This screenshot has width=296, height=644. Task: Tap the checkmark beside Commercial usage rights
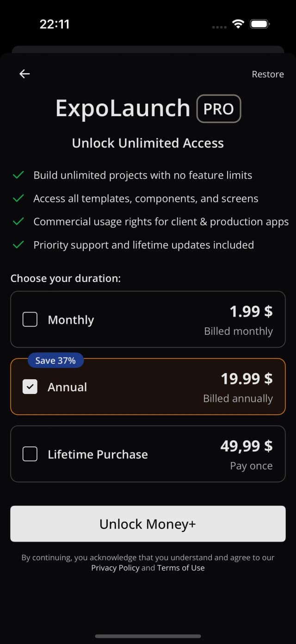click(x=18, y=221)
